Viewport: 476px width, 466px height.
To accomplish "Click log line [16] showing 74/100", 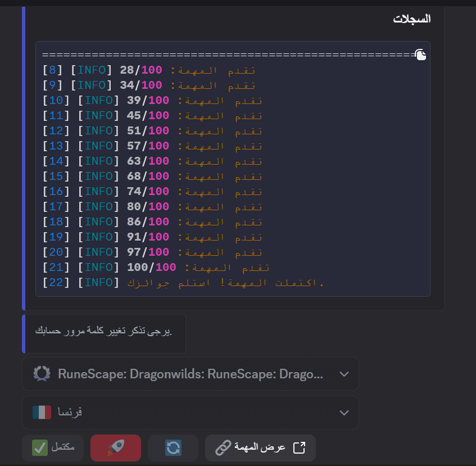I will [152, 192].
